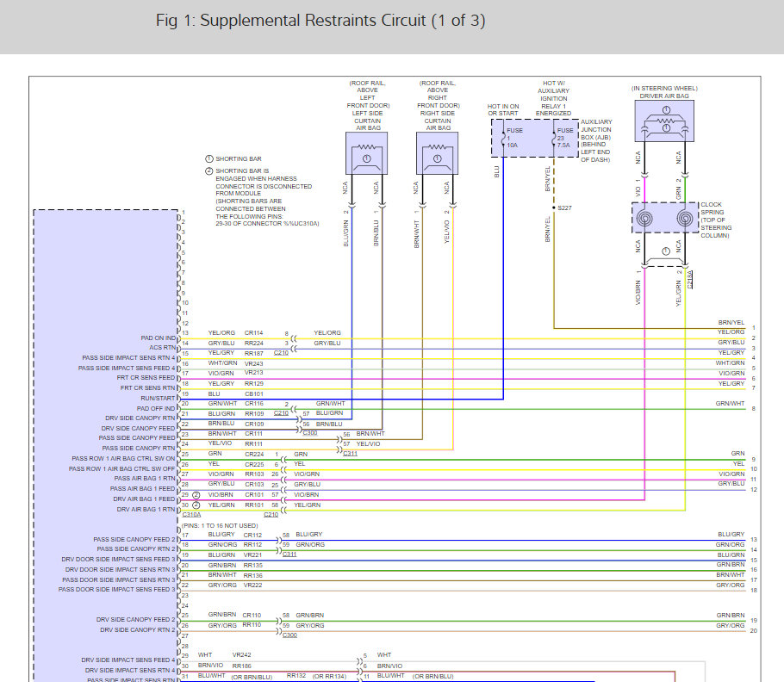Click the PAD ON IND pin label

pyautogui.click(x=158, y=338)
